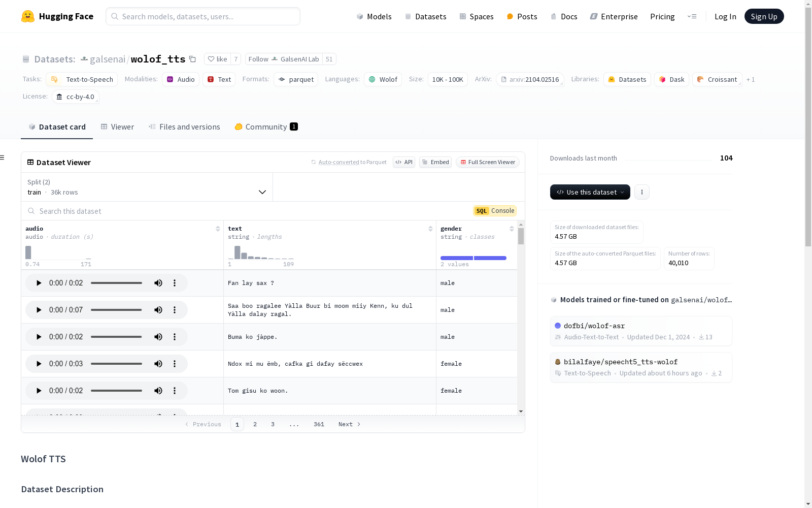Screen dimensions: 812x508
Task: Open SQL Console
Action: tap(495, 211)
